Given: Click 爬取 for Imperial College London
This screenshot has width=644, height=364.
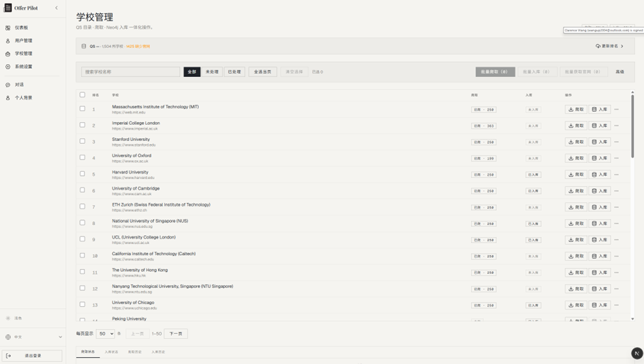Looking at the screenshot, I should click(x=576, y=125).
